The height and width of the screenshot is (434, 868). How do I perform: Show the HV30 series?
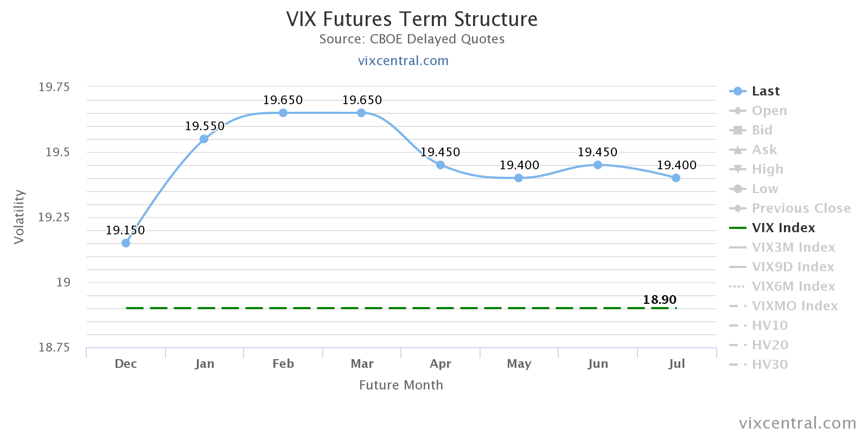coord(769,365)
